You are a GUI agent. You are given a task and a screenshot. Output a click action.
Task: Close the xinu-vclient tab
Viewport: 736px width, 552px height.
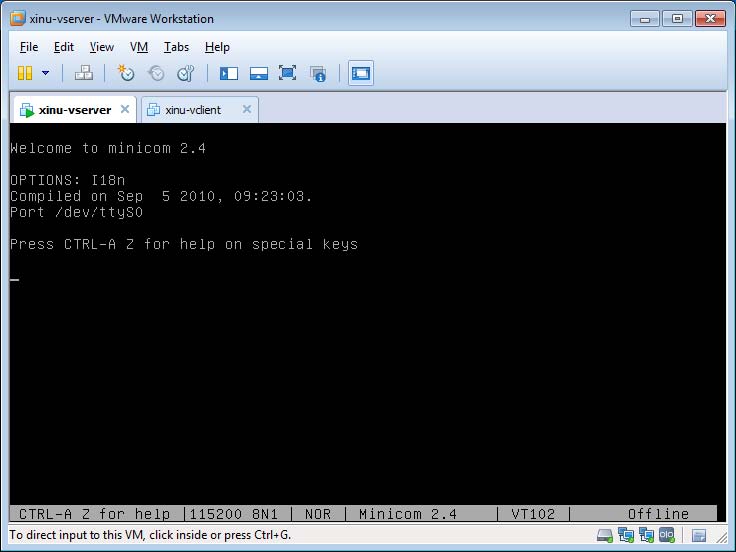click(x=247, y=109)
